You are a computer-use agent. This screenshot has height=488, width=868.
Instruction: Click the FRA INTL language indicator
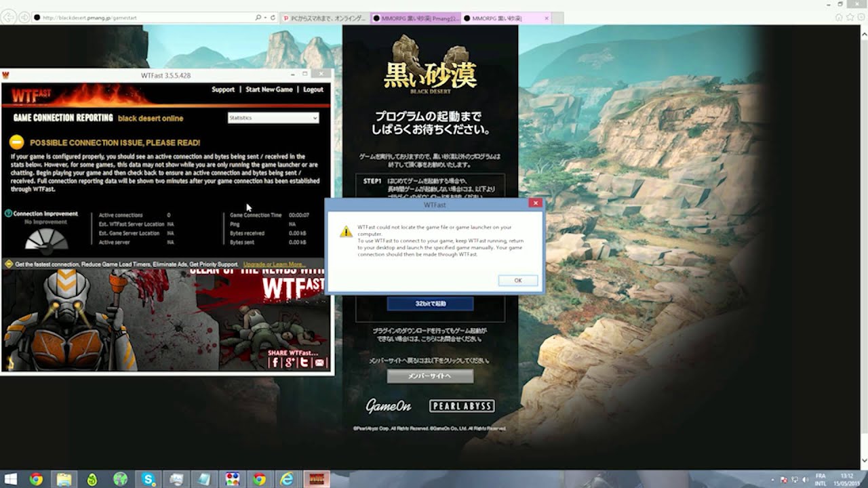(x=821, y=479)
